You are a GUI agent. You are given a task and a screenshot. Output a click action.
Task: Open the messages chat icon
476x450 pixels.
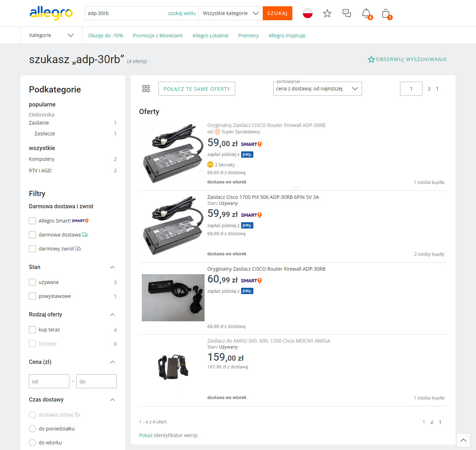pos(346,13)
